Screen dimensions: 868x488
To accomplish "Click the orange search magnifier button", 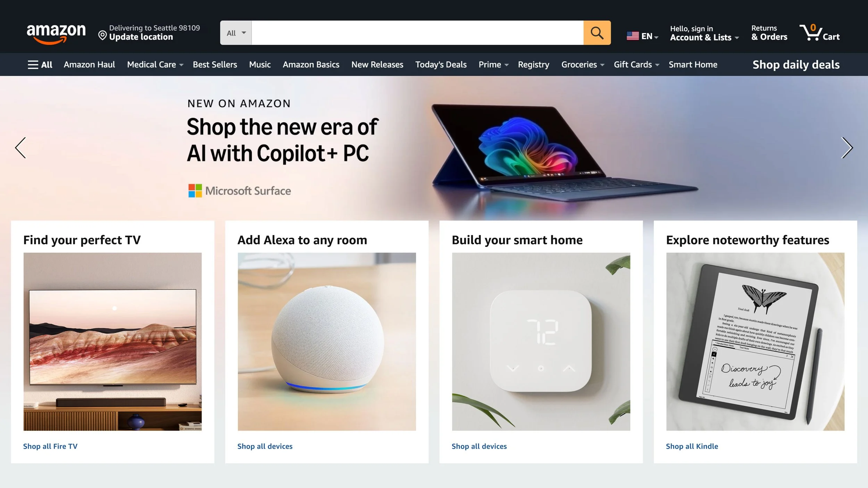I will click(x=597, y=33).
